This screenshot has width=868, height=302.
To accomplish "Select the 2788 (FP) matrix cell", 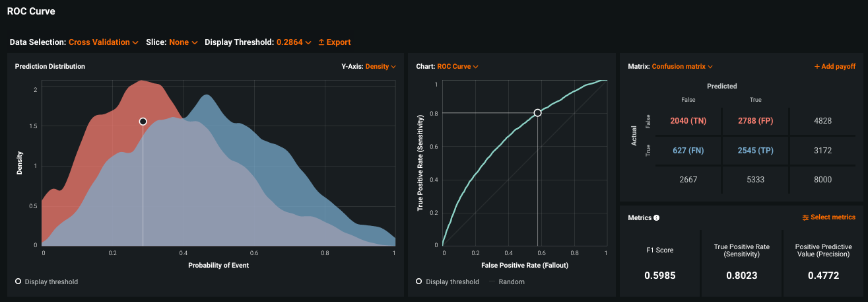I will (x=756, y=121).
